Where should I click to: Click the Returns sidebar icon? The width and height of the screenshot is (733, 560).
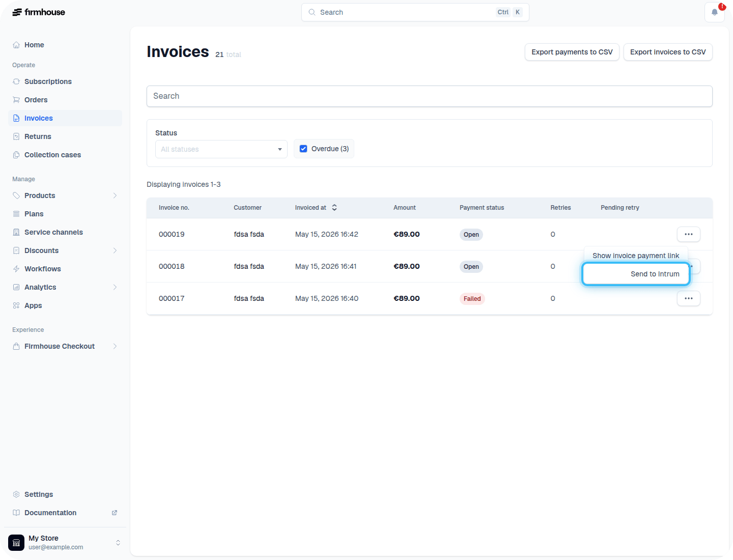[16, 136]
